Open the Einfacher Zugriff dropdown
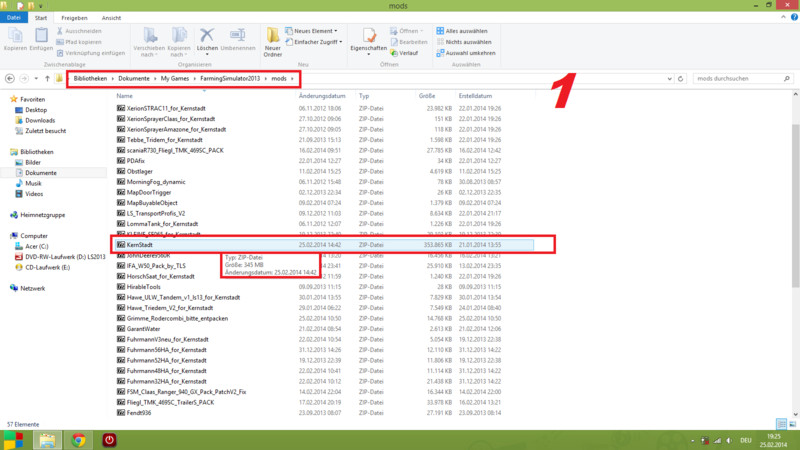The image size is (800, 450). tap(318, 40)
